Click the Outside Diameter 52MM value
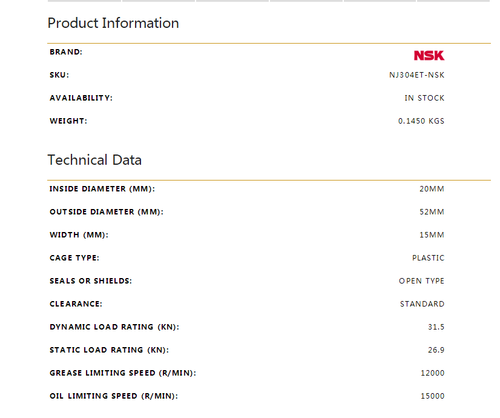Viewport: 500px width, 418px height. [432, 212]
